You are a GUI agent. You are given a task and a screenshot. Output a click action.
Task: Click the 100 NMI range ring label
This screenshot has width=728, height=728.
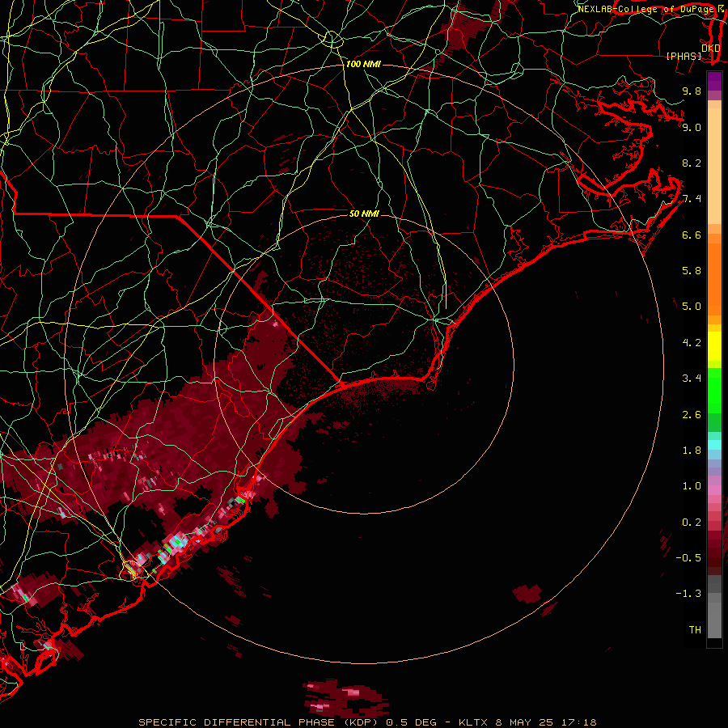(x=363, y=64)
